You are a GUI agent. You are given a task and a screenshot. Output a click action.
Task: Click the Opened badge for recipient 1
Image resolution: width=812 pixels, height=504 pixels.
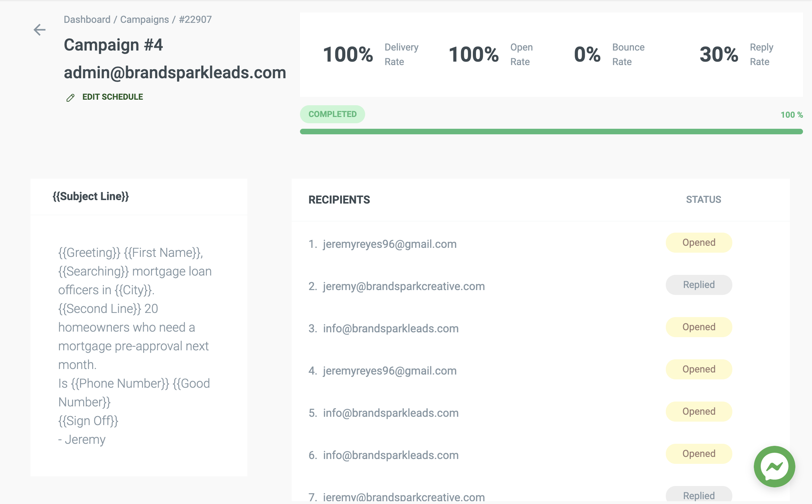699,243
